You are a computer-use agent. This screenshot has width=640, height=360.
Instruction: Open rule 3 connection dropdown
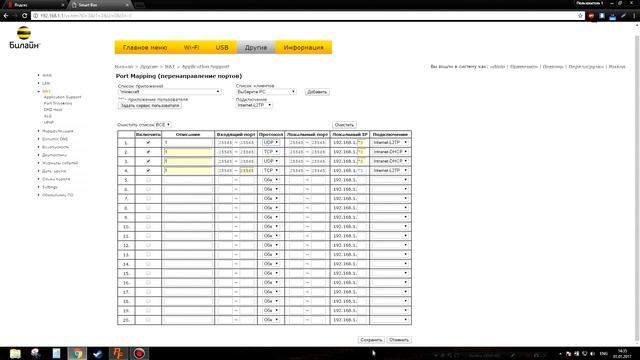[x=390, y=161]
